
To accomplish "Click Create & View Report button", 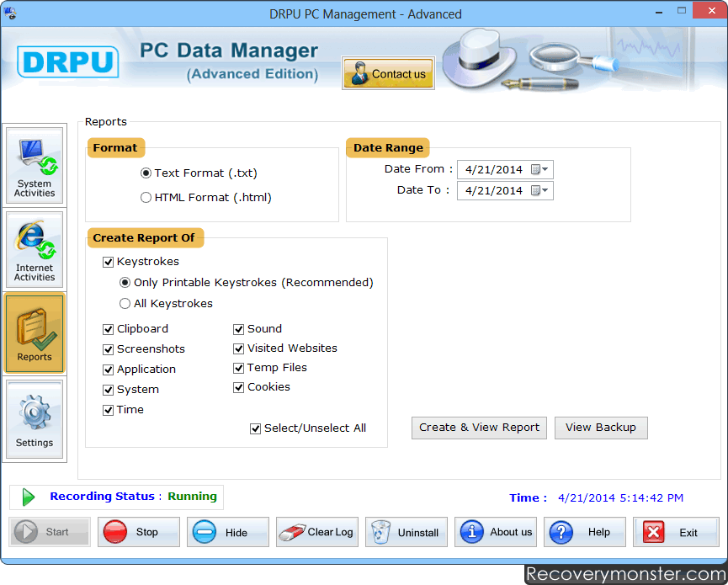I will tap(479, 428).
